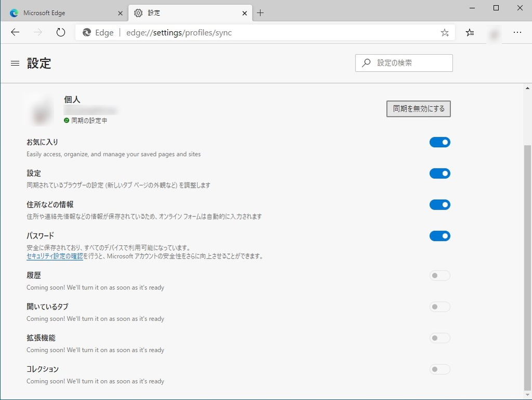532x400 pixels.
Task: Disable the 住所などの情報 sync toggle
Action: (440, 204)
